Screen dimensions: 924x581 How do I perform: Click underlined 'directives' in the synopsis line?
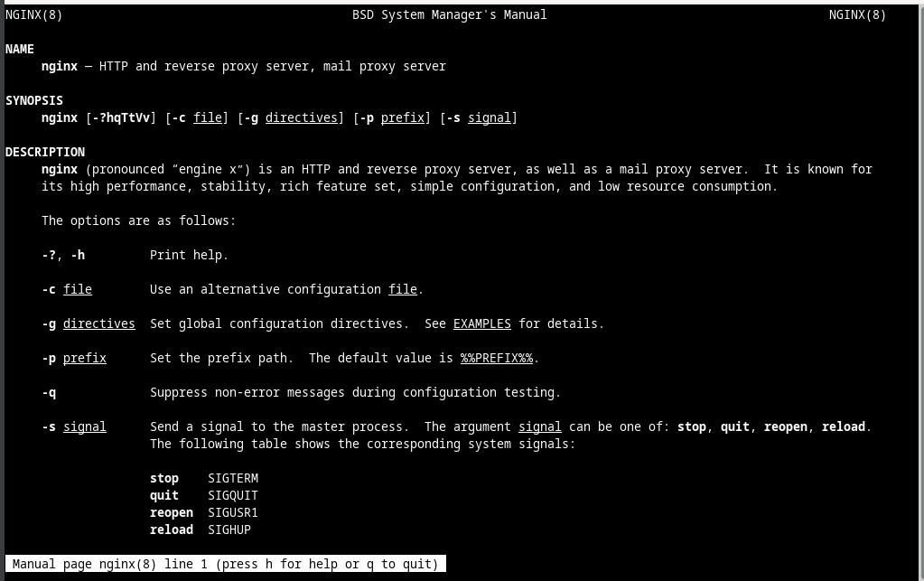[x=301, y=117]
